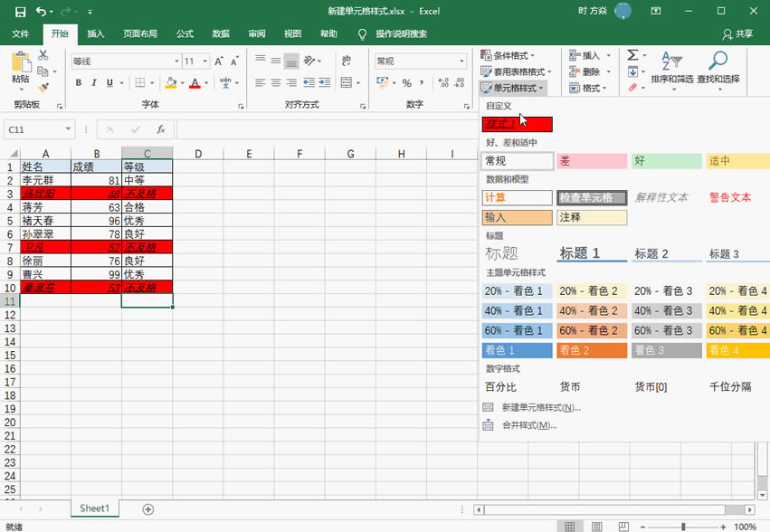Select the 好 green cell style swatch
770x532 pixels.
pyautogui.click(x=665, y=159)
